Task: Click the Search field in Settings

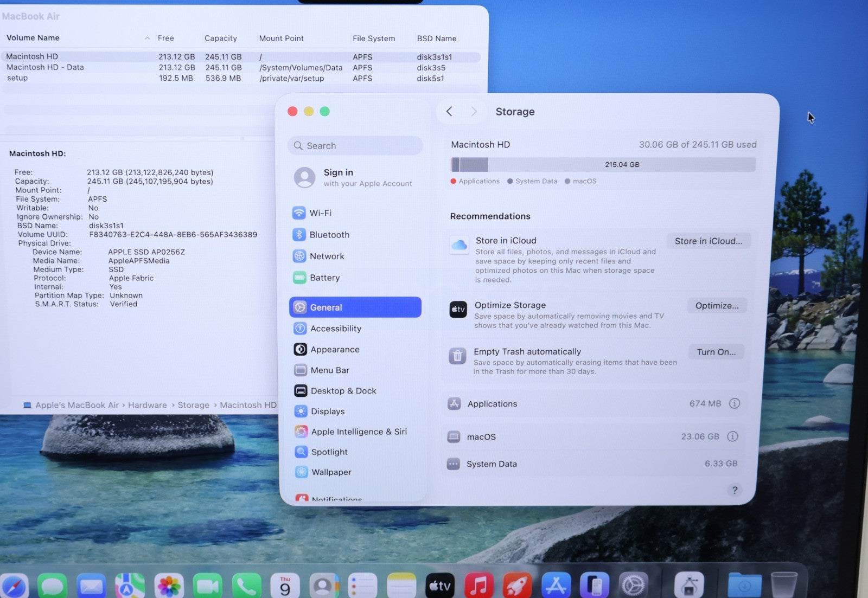Action: coord(355,146)
